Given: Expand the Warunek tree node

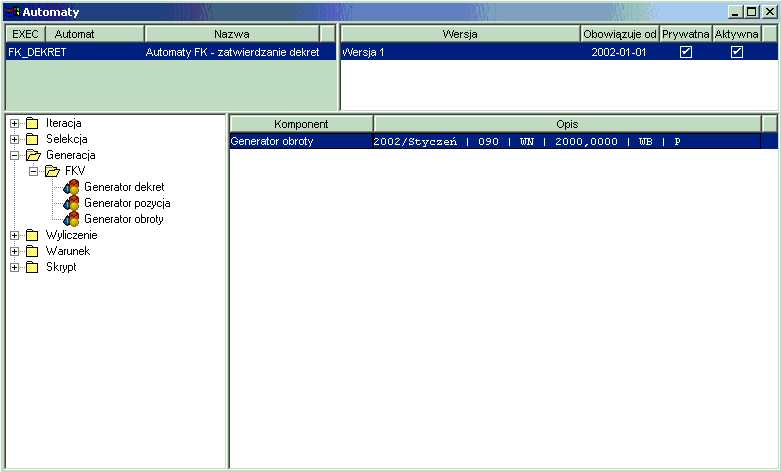Looking at the screenshot, I should click(14, 251).
